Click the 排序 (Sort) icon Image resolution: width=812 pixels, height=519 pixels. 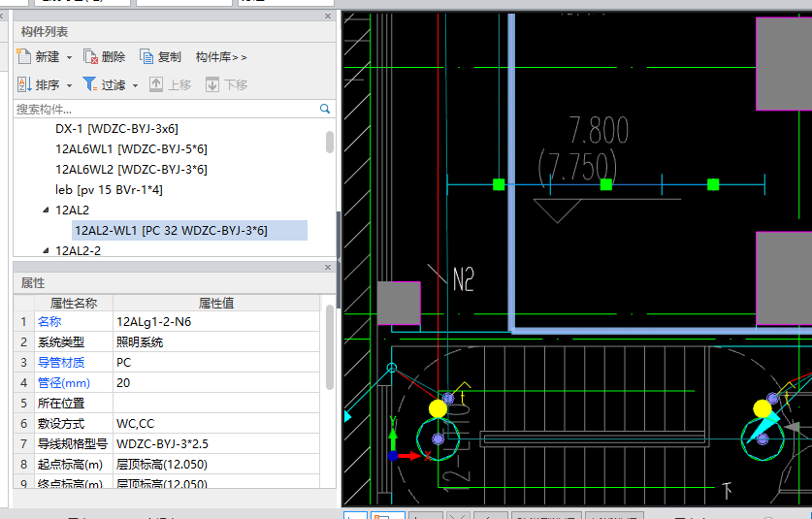[x=24, y=84]
